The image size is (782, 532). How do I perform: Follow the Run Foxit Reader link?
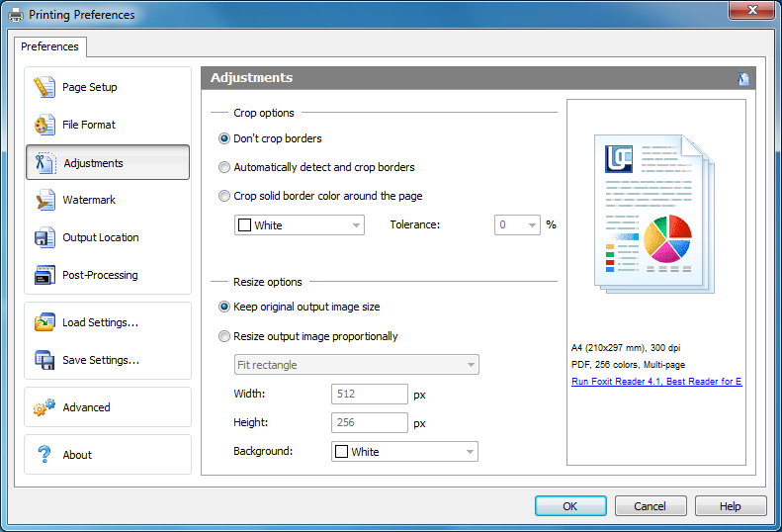(x=656, y=382)
